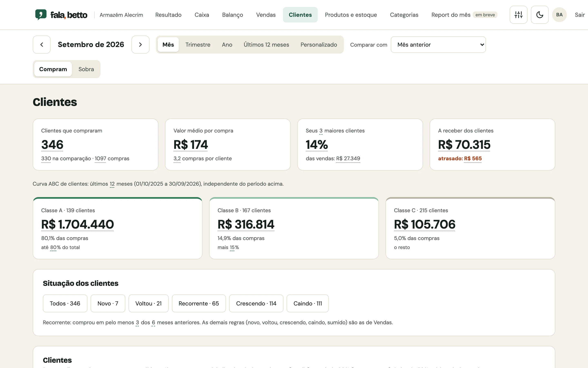Click the atrasado R$ 565 amount

[x=473, y=158]
